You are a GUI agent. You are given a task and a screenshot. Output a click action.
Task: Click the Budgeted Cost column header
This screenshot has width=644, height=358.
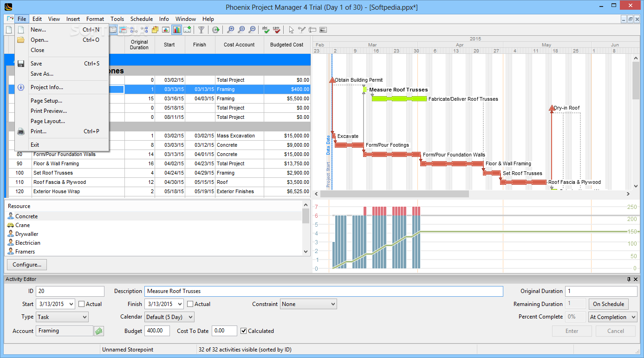point(287,45)
